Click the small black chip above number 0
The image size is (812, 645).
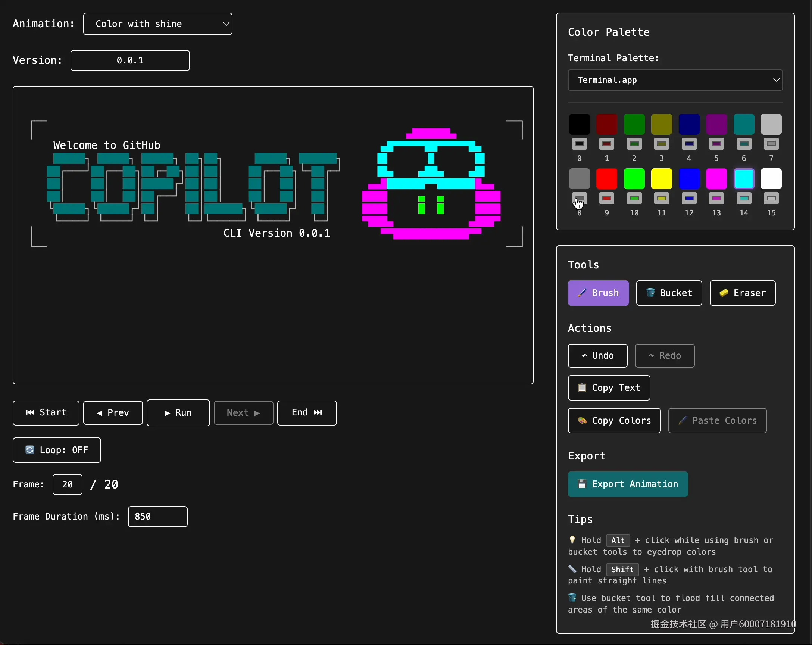coord(579,144)
